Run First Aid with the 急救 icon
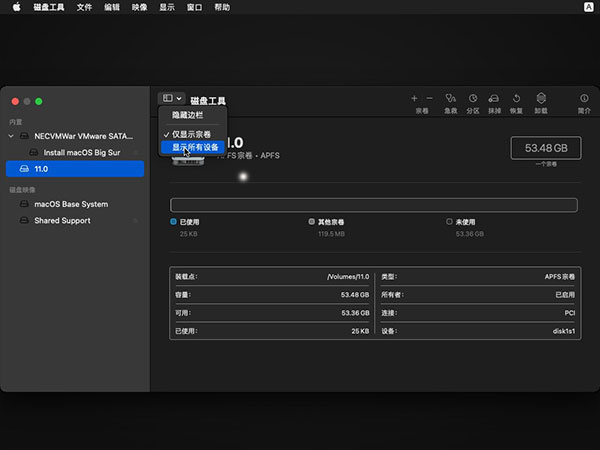This screenshot has width=600, height=450. 450,98
